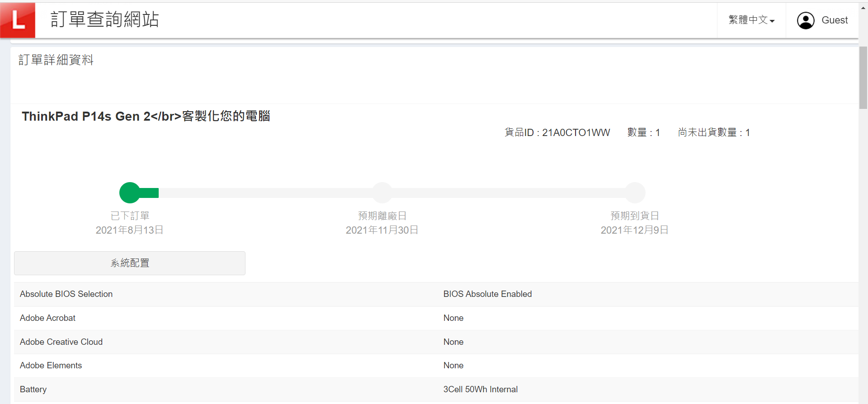This screenshot has width=868, height=404.
Task: Click the 2021年12月9日 arrival date
Action: point(635,230)
